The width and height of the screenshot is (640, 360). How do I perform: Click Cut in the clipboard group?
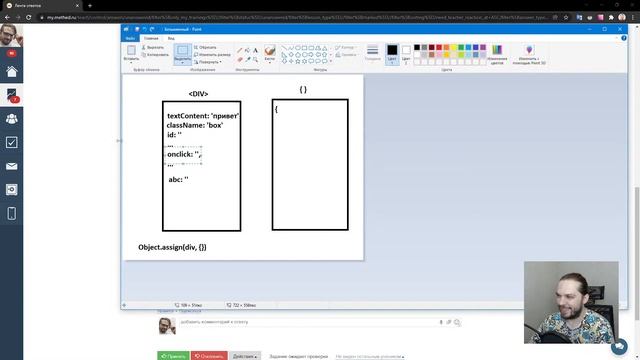click(153, 47)
